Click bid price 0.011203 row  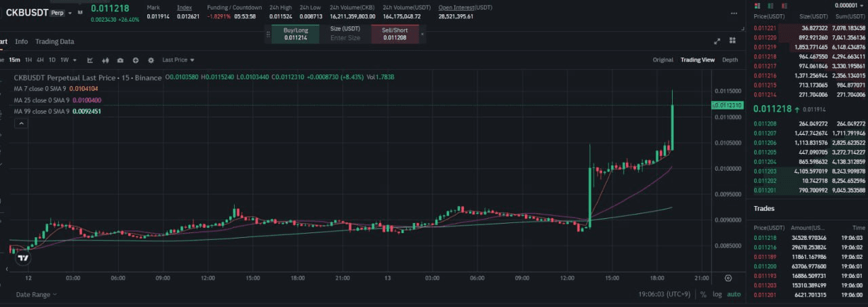tap(810, 172)
